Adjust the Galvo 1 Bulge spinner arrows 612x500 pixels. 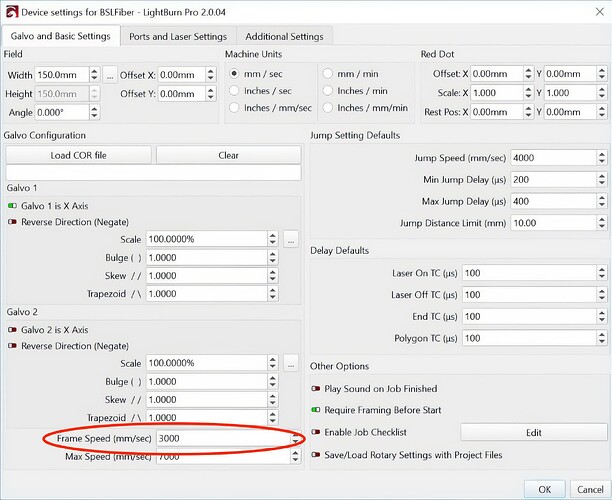[272, 258]
